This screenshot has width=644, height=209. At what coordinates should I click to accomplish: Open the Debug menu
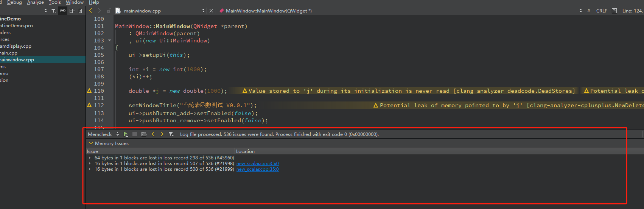pos(14,2)
